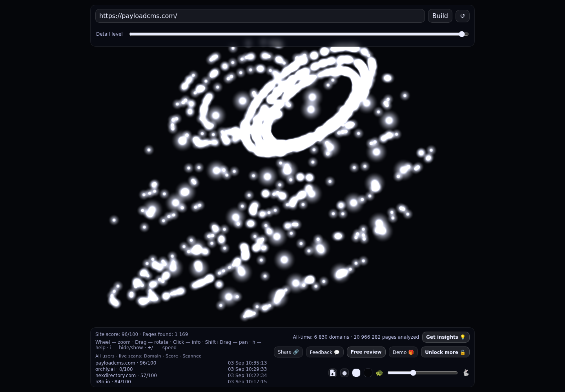Screen dimensions: 565x392
Task: Click the Free review button
Action: pyautogui.click(x=366, y=352)
